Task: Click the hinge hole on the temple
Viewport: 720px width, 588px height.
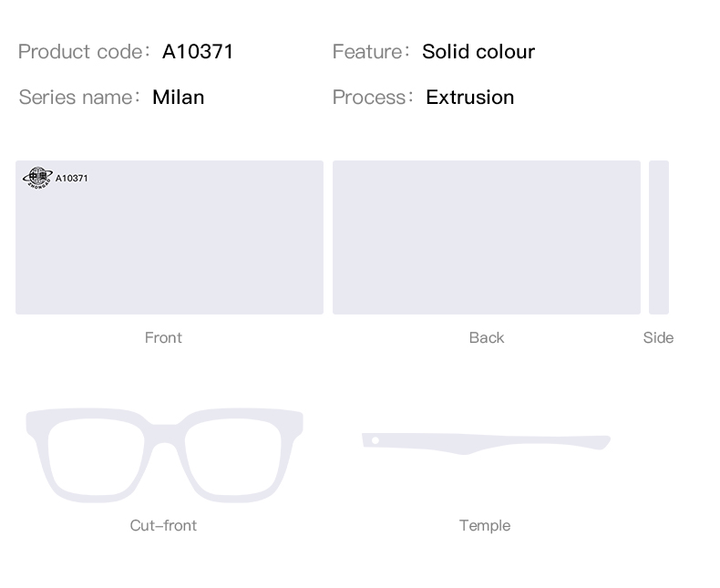Action: (375, 440)
